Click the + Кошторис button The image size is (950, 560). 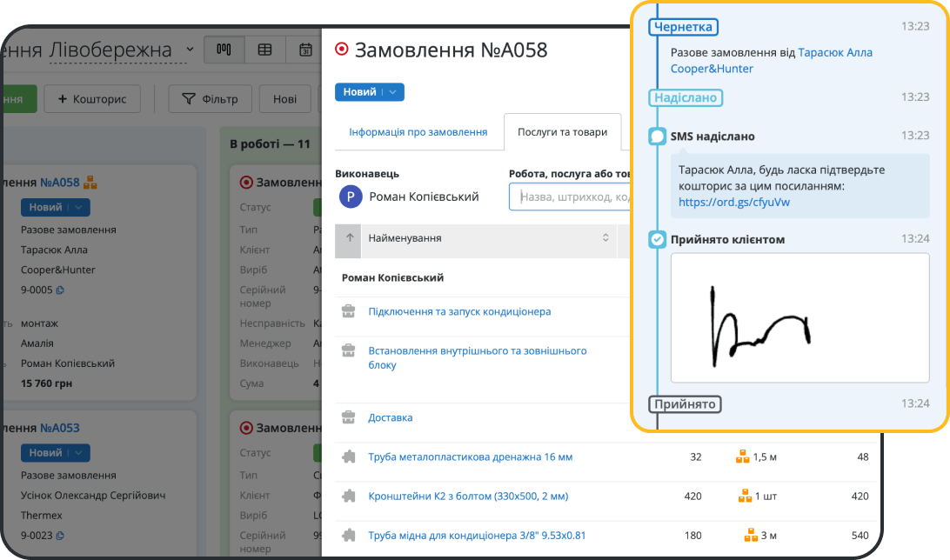point(92,99)
